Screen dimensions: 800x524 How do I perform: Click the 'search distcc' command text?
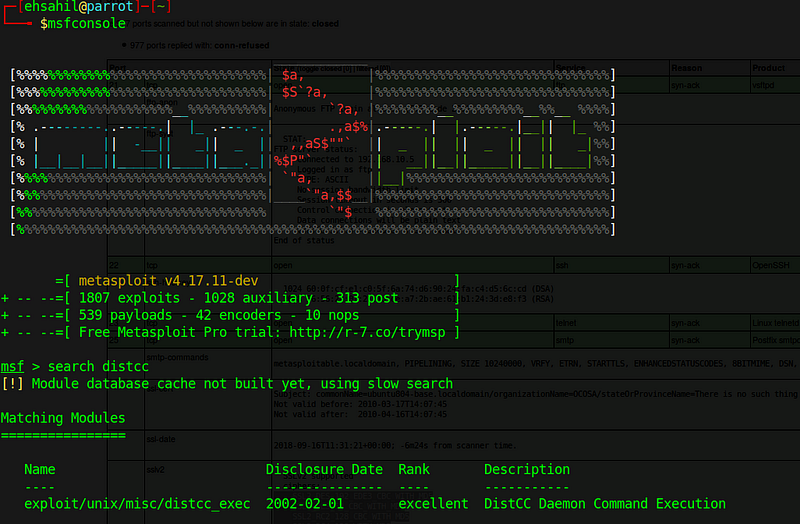(x=98, y=366)
